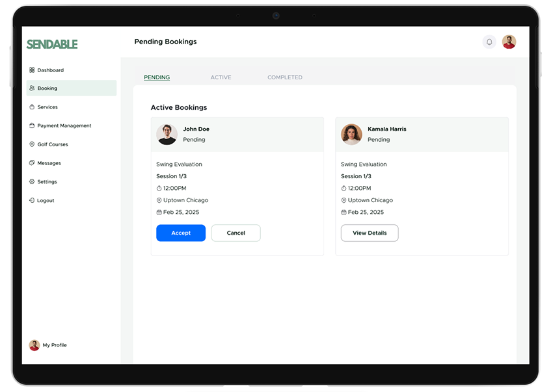This screenshot has width=553, height=392.
Task: Click the Golf Courses location pin icon
Action: [x=32, y=144]
